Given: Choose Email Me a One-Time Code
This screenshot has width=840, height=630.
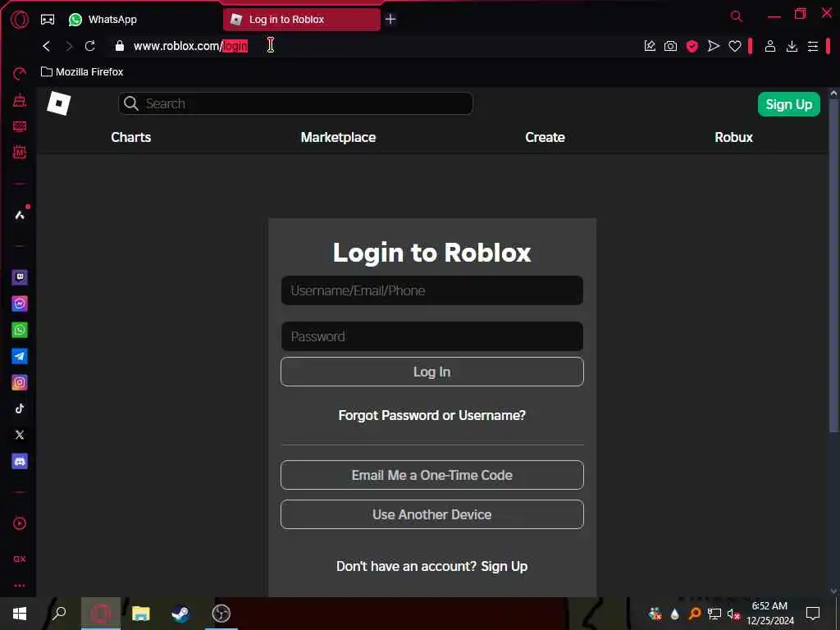Looking at the screenshot, I should (431, 475).
